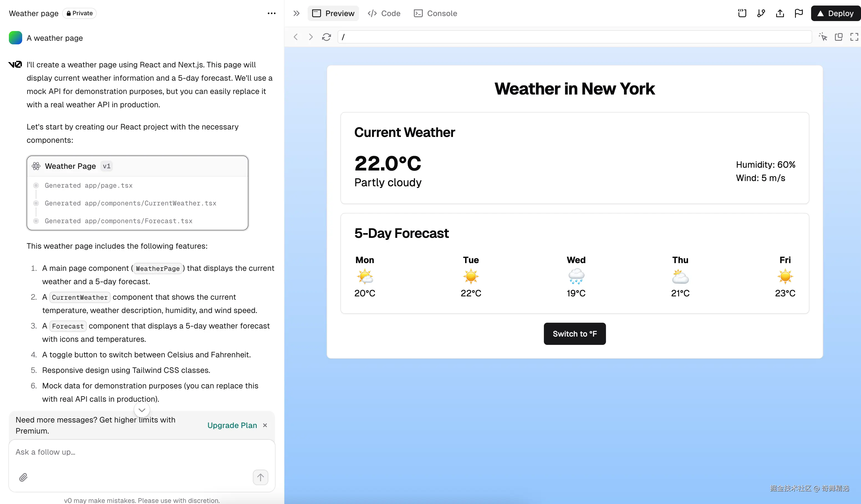Collapse chat panel with double chevron
The height and width of the screenshot is (504, 861).
point(296,13)
